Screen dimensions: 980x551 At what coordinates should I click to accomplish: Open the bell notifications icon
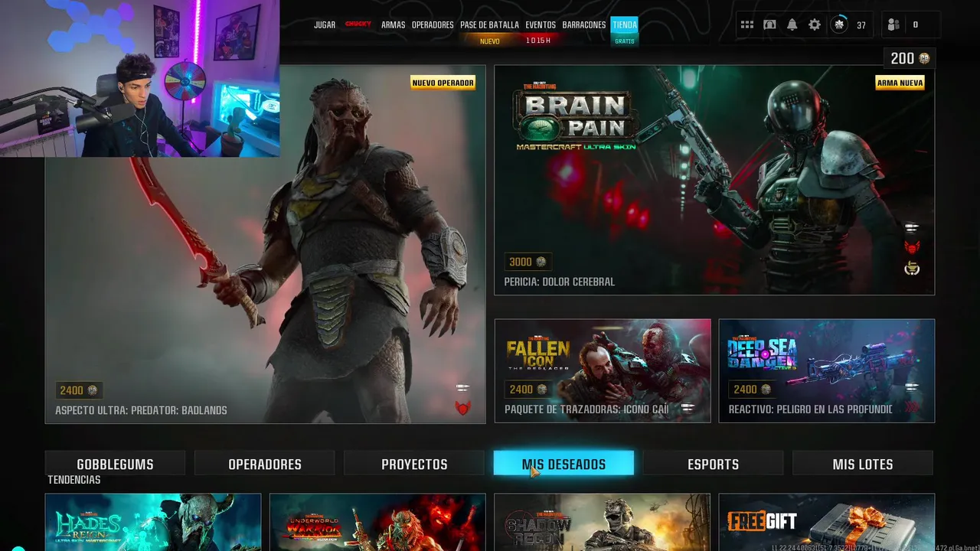pyautogui.click(x=792, y=24)
